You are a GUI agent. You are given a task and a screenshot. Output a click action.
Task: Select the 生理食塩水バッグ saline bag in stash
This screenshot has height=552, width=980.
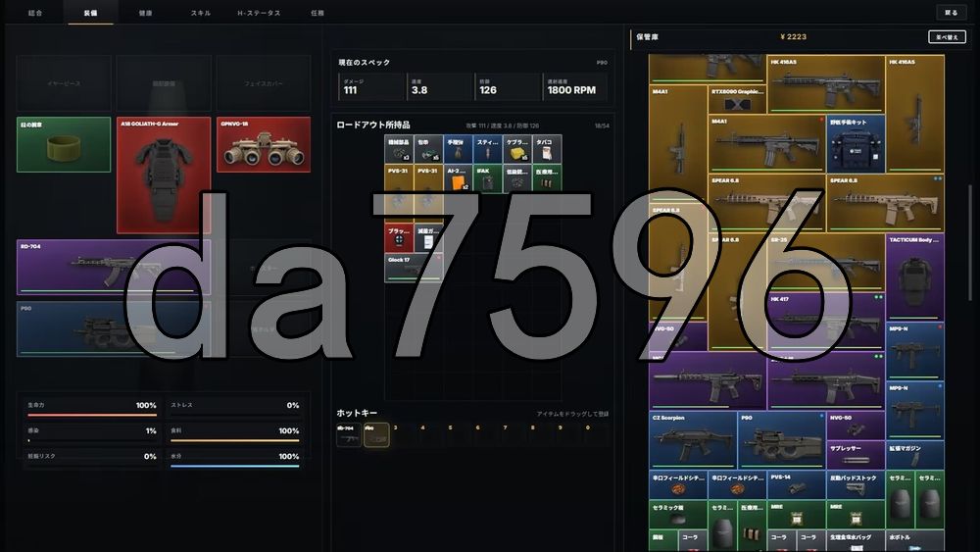click(856, 541)
